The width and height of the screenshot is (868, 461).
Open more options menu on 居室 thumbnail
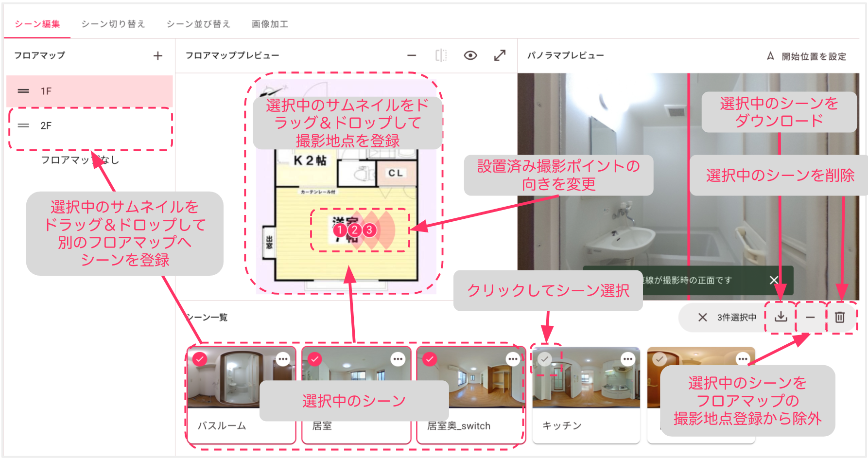click(398, 359)
